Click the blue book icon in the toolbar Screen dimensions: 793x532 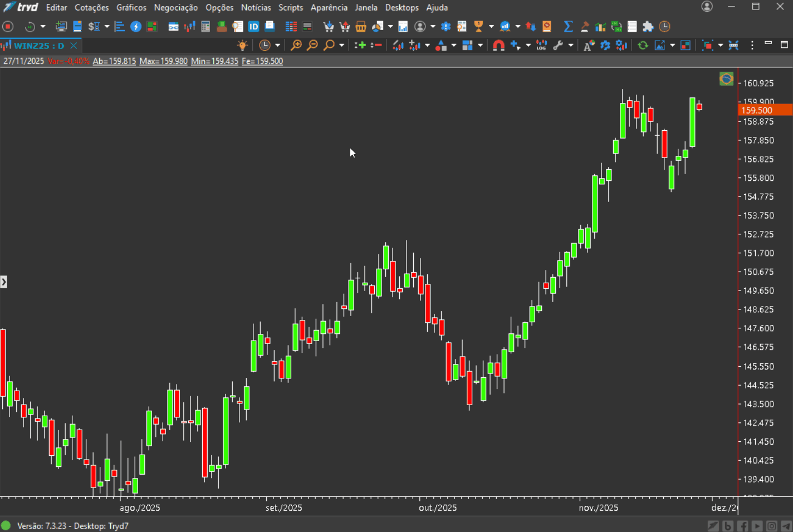coord(77,26)
